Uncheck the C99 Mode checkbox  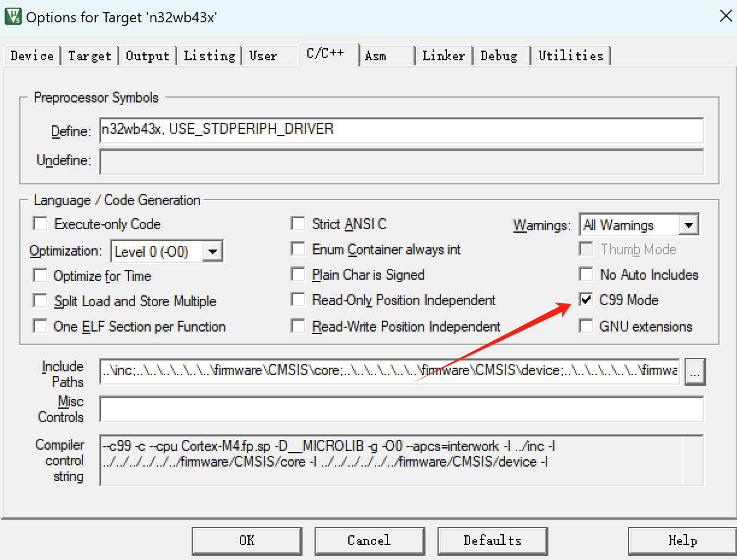point(586,300)
